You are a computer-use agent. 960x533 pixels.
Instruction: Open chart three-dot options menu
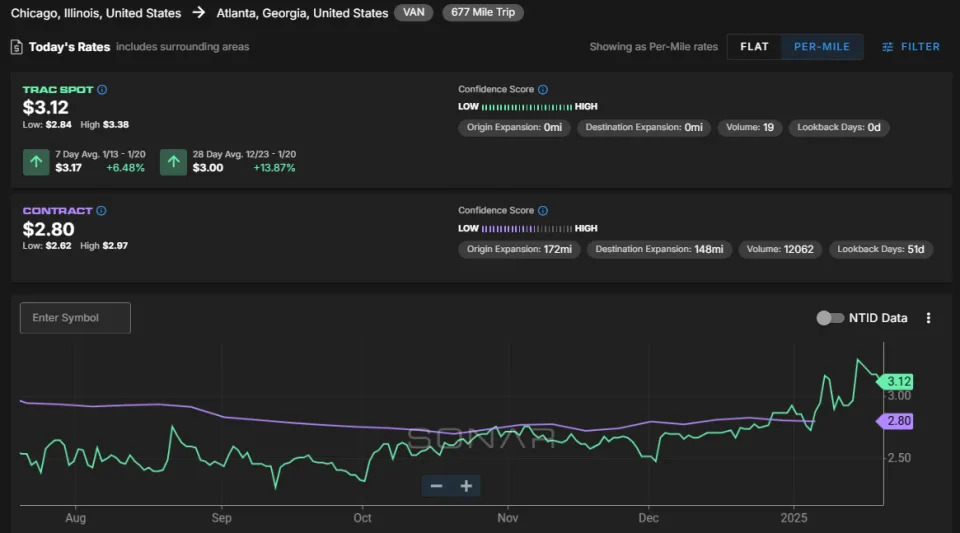928,318
